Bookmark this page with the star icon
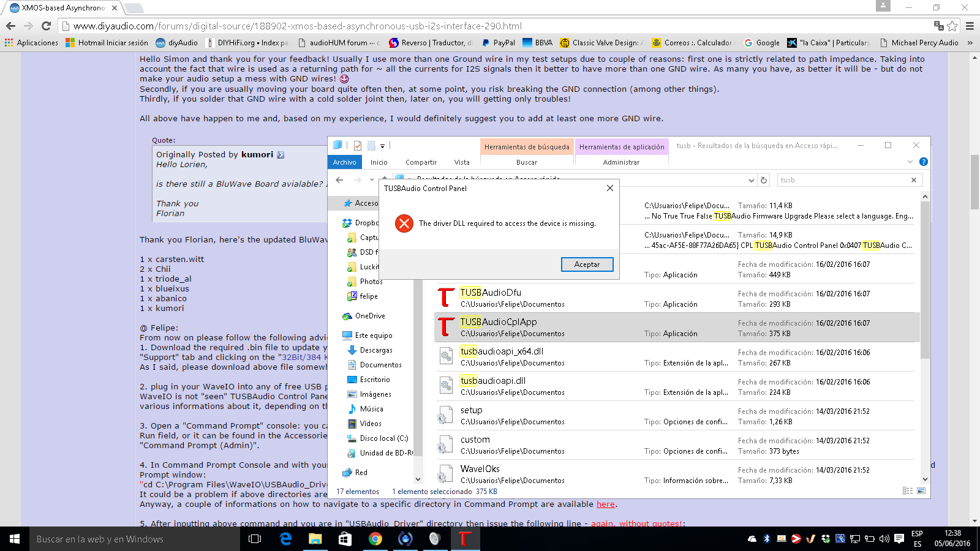The image size is (980, 551). coord(952,26)
